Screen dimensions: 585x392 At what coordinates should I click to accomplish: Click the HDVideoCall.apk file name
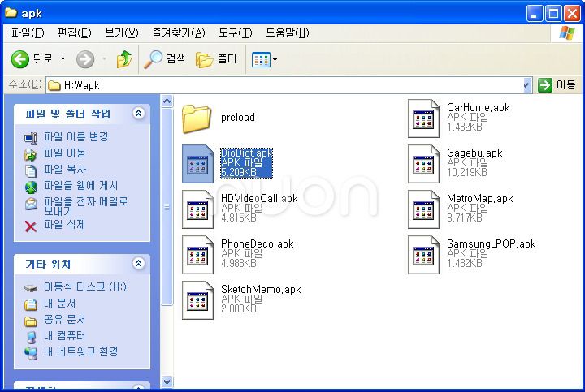point(259,199)
